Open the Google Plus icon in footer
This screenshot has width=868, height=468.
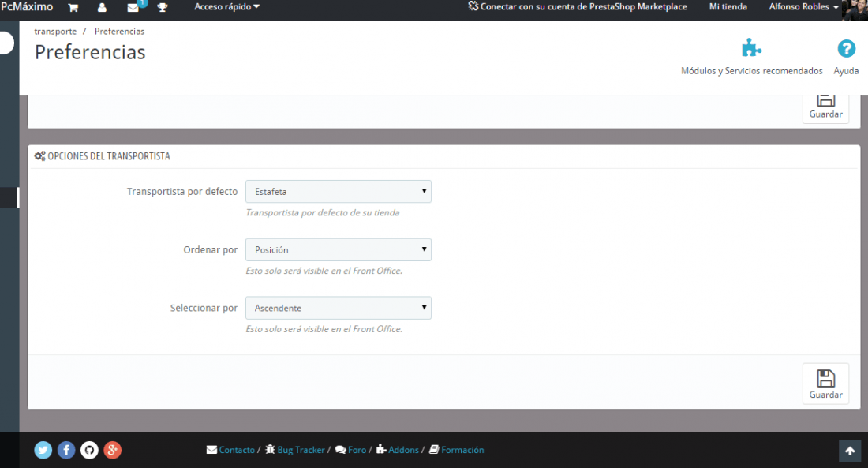[112, 450]
